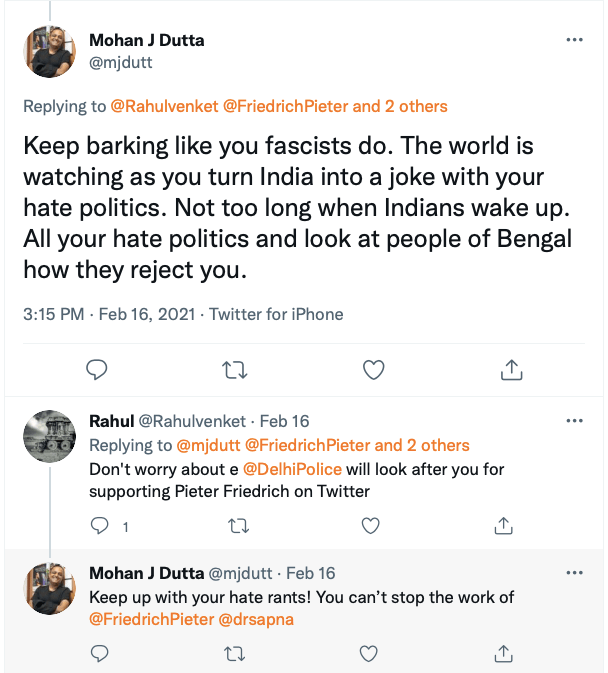Open more options on Mohan's last reply

pos(574,573)
